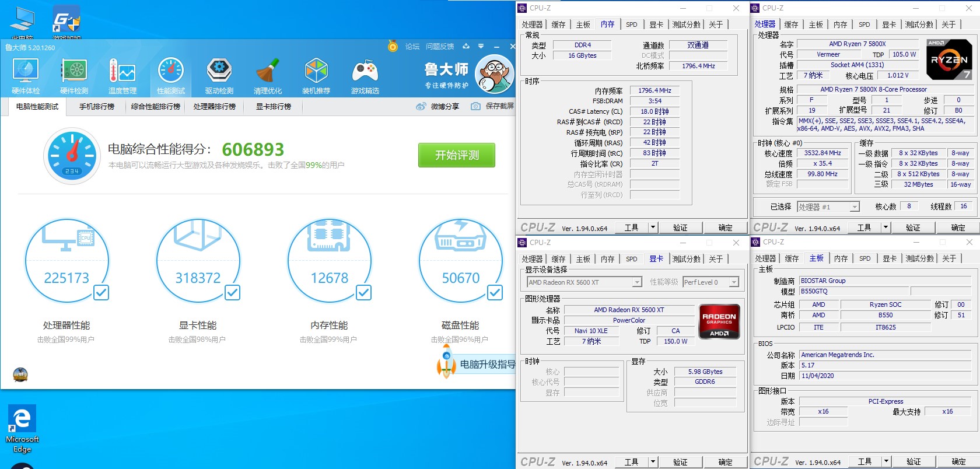Click the 5.98 GBytes video memory value
Screen dimensions: 980x469
point(705,372)
